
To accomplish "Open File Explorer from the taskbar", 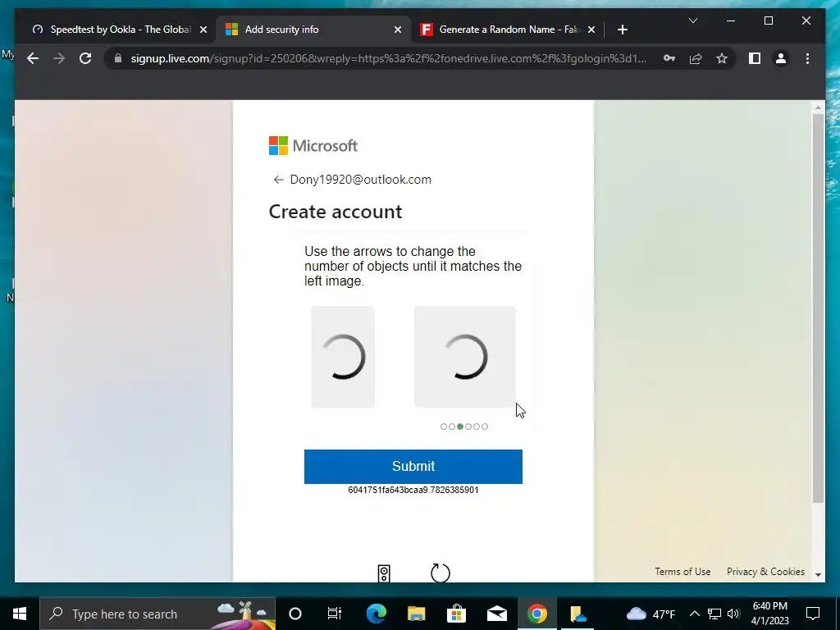I will pyautogui.click(x=416, y=614).
